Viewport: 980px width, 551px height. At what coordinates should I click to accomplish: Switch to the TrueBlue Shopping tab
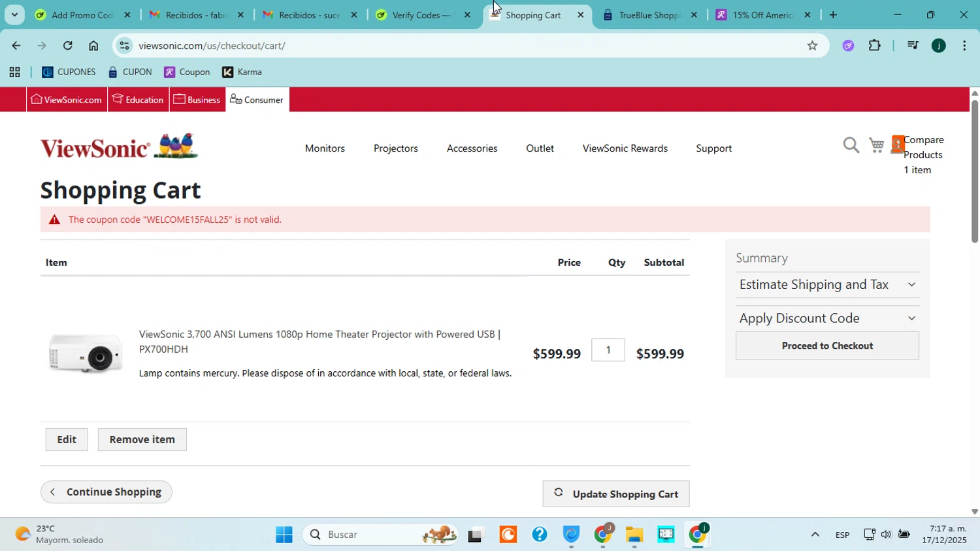tap(650, 14)
